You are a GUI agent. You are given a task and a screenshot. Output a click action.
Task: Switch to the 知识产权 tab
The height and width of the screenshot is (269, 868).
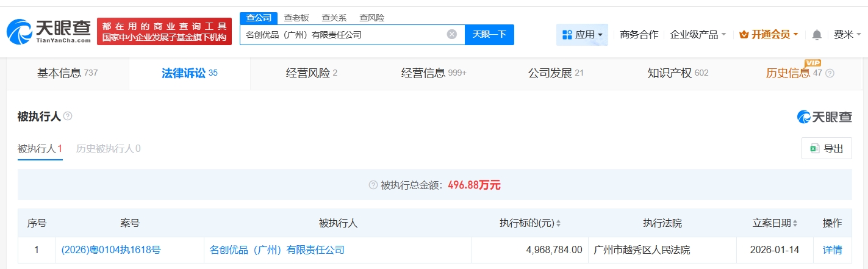677,73
